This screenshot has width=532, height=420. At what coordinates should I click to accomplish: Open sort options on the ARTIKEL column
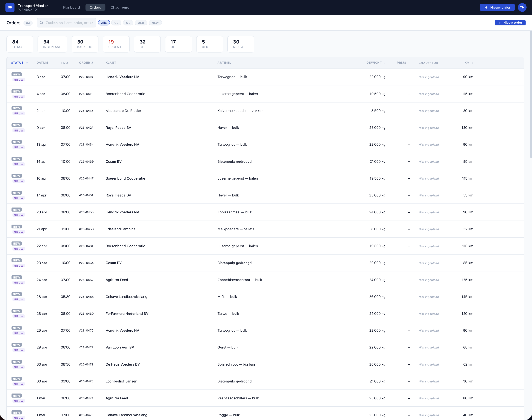point(234,63)
